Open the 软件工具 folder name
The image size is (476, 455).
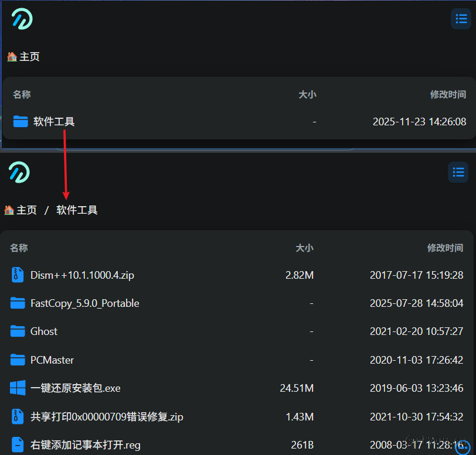point(54,122)
